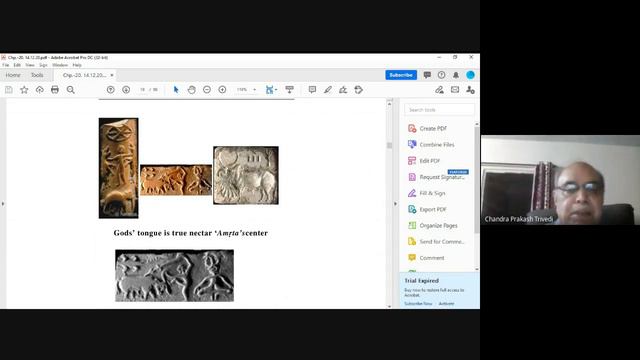Click the read mode icon
Image resolution: width=640 pixels, height=360 pixels.
click(289, 90)
